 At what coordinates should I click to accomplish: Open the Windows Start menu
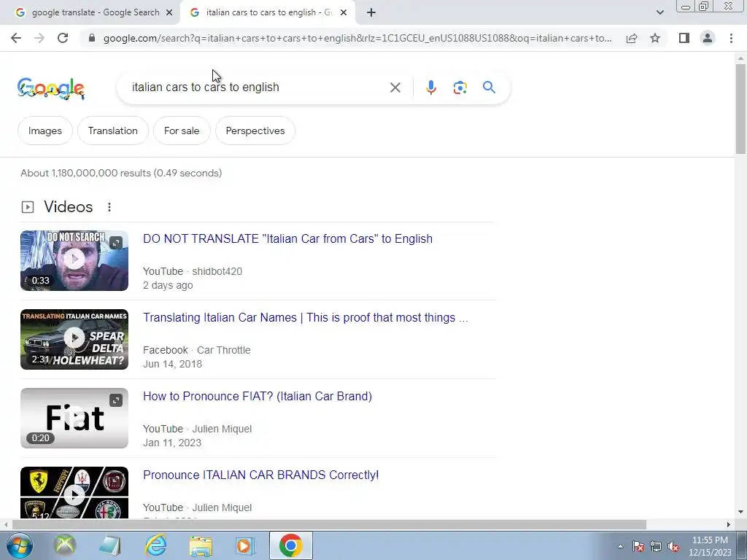pyautogui.click(x=20, y=545)
